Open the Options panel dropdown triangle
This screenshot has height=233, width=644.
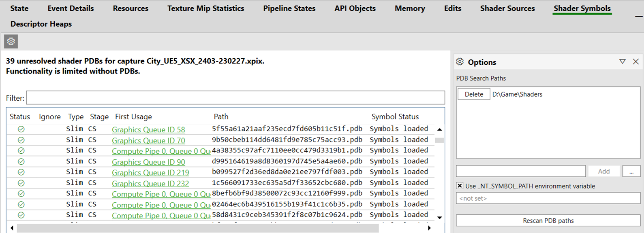[623, 61]
